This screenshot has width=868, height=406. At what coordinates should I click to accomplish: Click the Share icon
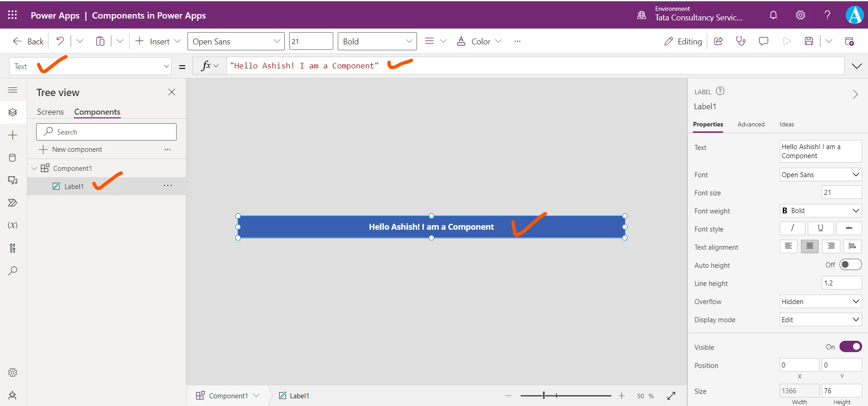(719, 41)
